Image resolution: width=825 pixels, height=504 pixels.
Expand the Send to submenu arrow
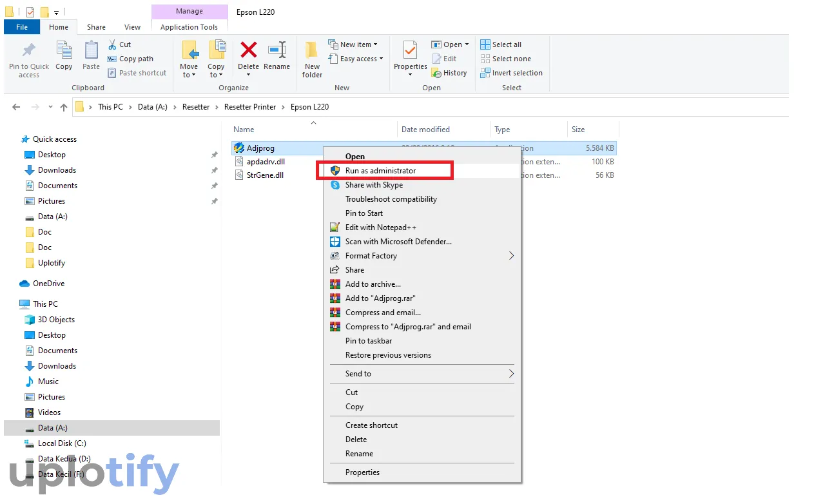(x=511, y=374)
